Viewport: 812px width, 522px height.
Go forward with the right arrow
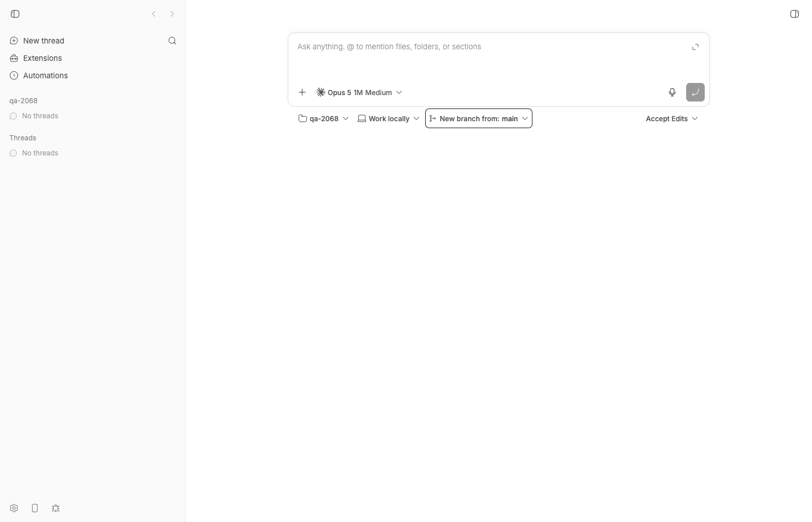(172, 14)
